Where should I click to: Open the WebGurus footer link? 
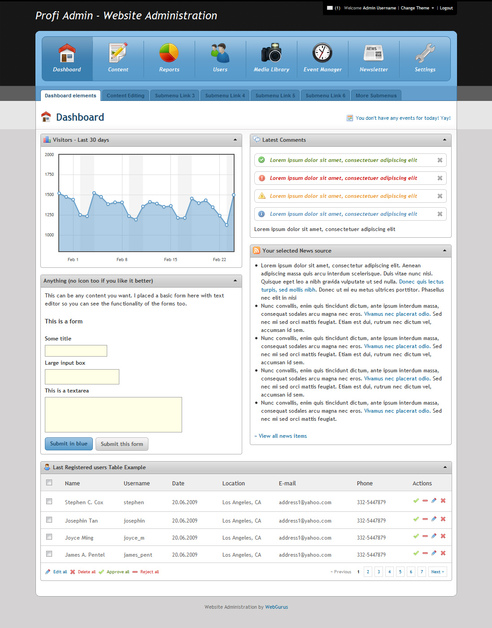click(276, 607)
